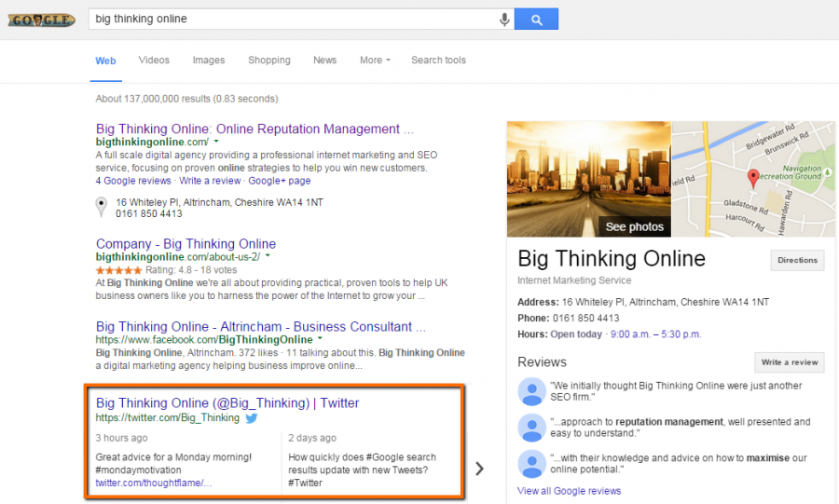Click the opening hours 9:00 a.m. – 5:30 p.m.
This screenshot has width=839, height=504.
[x=655, y=334]
